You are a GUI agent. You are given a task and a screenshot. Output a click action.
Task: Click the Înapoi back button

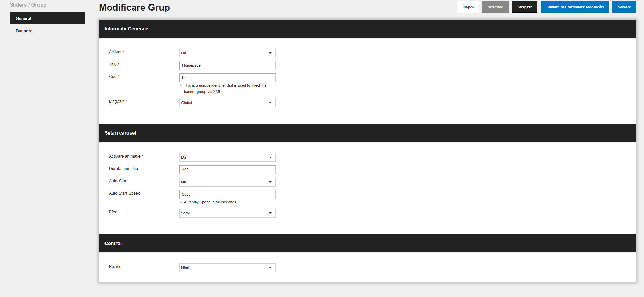tap(468, 7)
